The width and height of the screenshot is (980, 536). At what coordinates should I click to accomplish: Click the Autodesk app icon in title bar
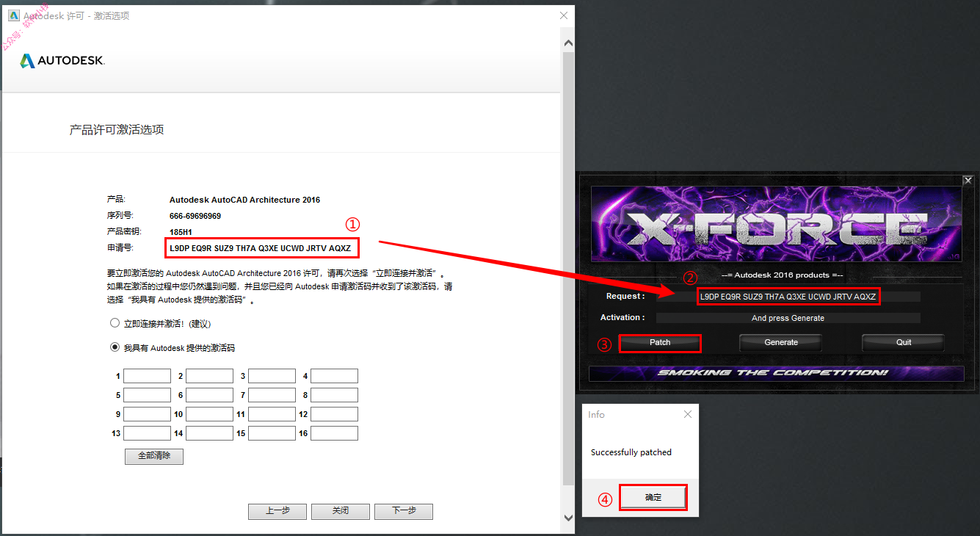point(13,15)
